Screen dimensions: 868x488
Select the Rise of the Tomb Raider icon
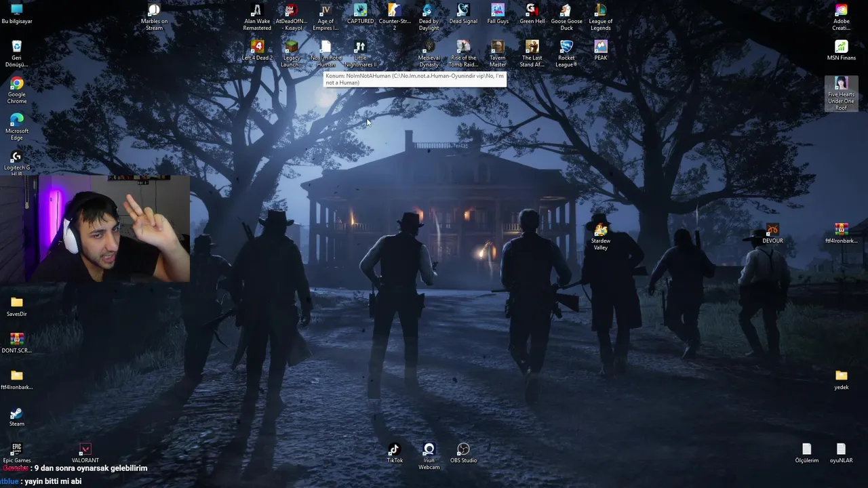pos(463,54)
